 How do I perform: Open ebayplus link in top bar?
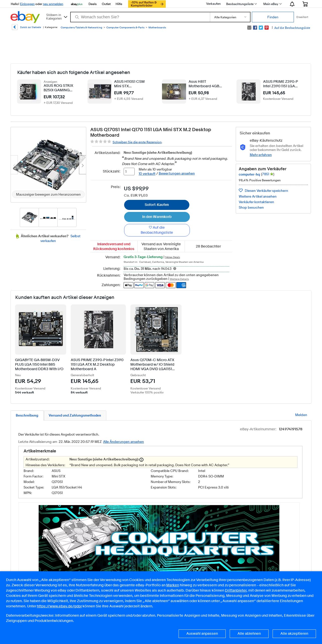(77, 4)
